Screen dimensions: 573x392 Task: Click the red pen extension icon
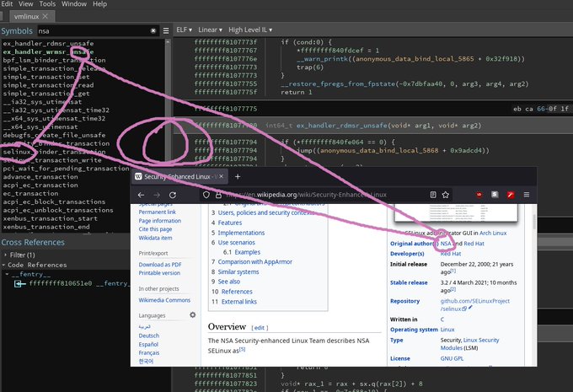click(511, 195)
